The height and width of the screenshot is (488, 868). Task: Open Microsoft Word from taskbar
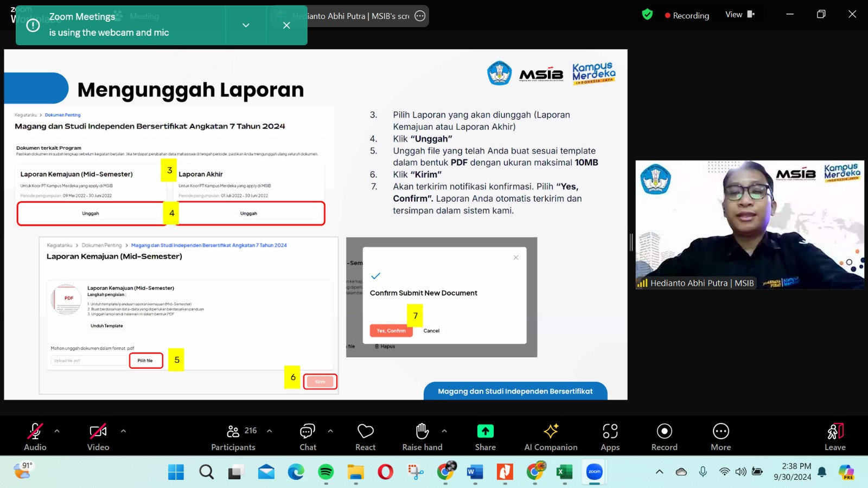(x=475, y=472)
